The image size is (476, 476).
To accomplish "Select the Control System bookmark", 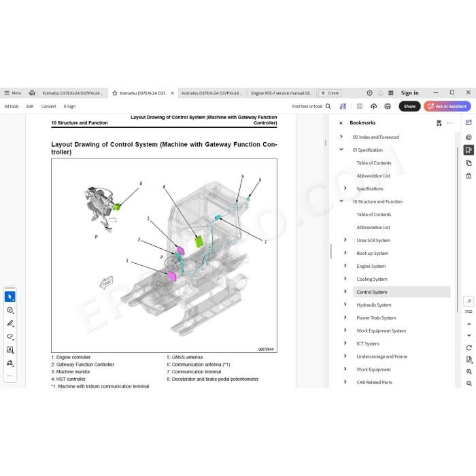I will coord(402,292).
